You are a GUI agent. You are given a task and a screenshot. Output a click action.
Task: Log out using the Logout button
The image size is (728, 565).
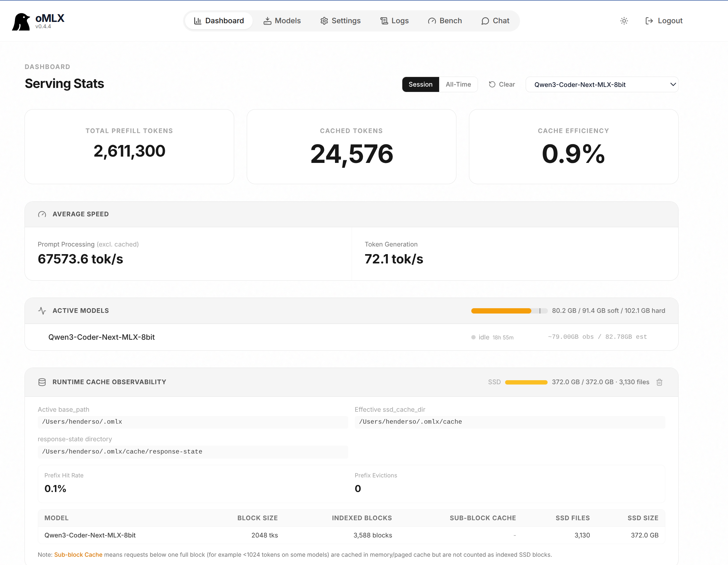pos(664,21)
